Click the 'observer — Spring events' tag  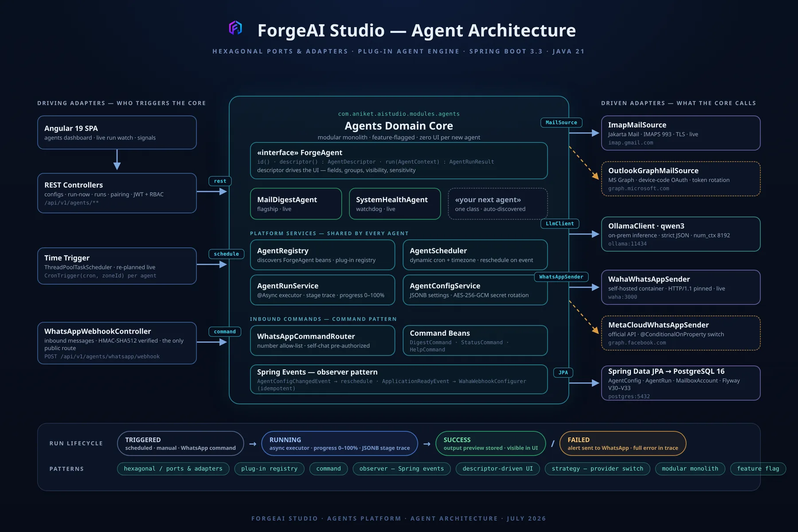(x=402, y=469)
